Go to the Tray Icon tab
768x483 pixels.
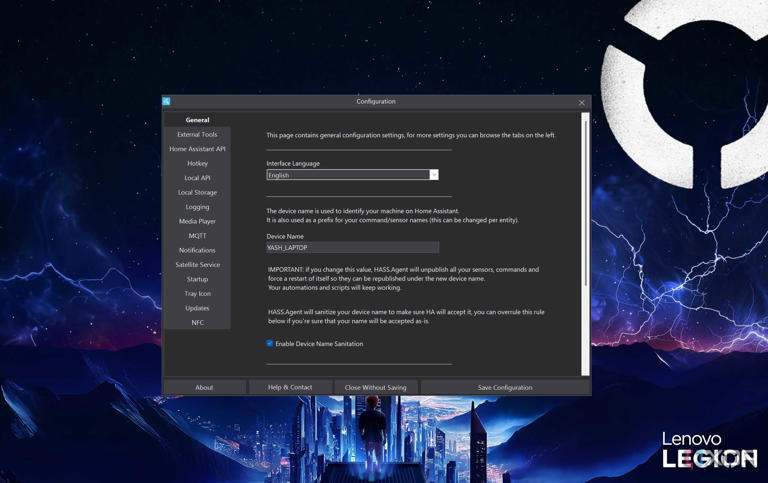coord(197,293)
